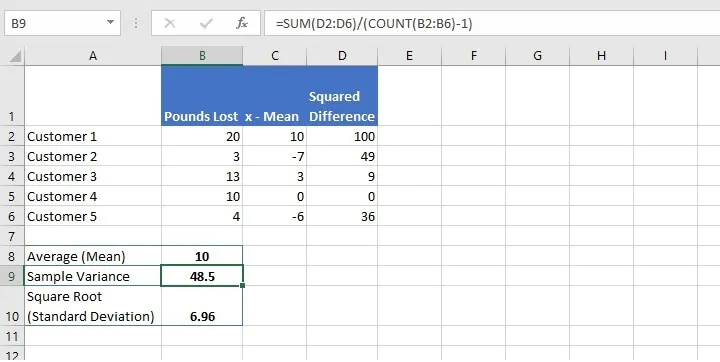Click the standard deviation value 6.96
The height and width of the screenshot is (362, 720).
tap(202, 306)
